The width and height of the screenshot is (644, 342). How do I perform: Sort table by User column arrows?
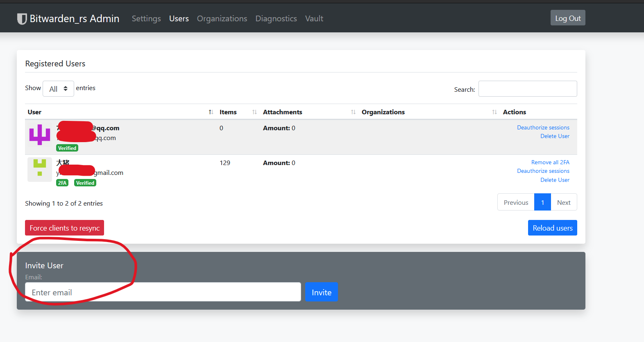pyautogui.click(x=211, y=112)
